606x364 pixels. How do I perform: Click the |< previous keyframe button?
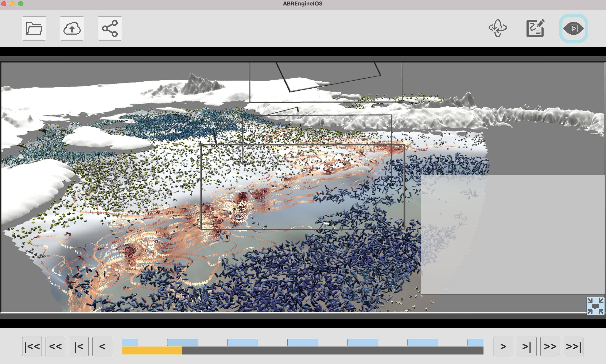(79, 346)
